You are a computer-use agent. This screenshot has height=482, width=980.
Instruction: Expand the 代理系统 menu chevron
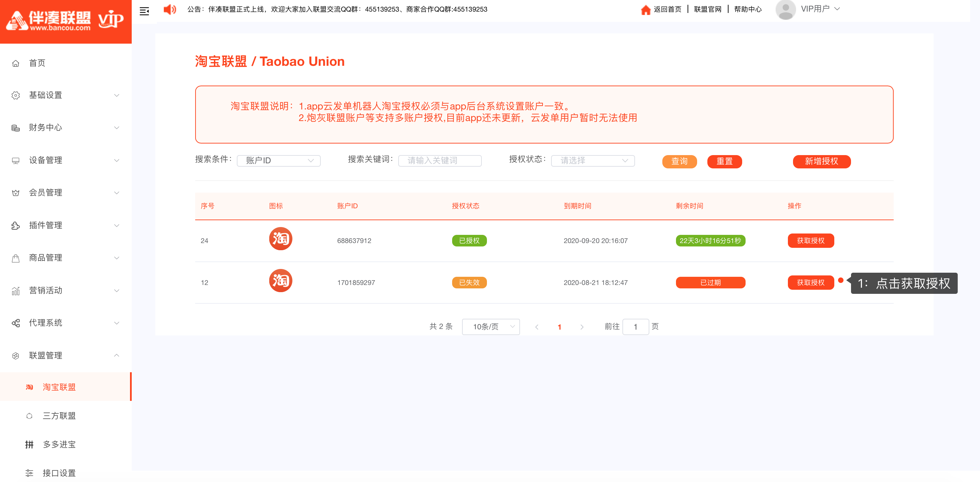coord(117,323)
